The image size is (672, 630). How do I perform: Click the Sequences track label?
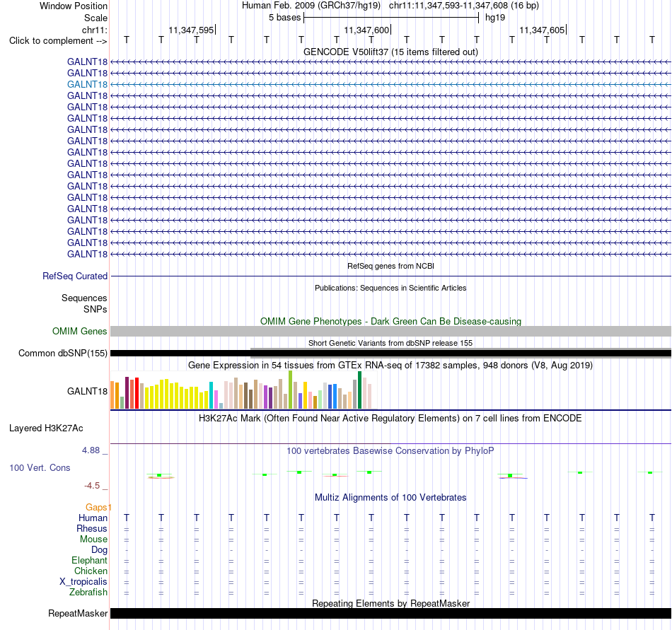pyautogui.click(x=84, y=298)
